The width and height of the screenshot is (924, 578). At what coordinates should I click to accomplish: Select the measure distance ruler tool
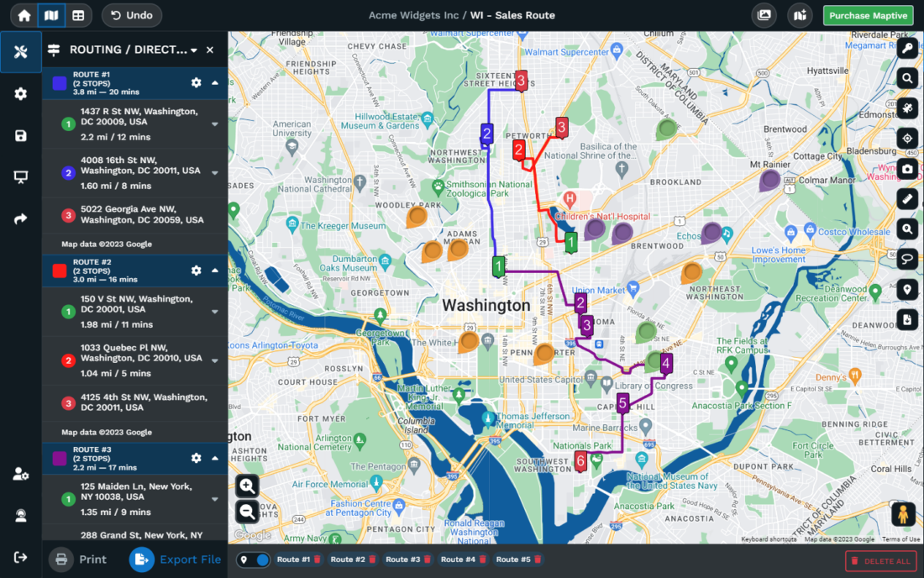(x=907, y=199)
